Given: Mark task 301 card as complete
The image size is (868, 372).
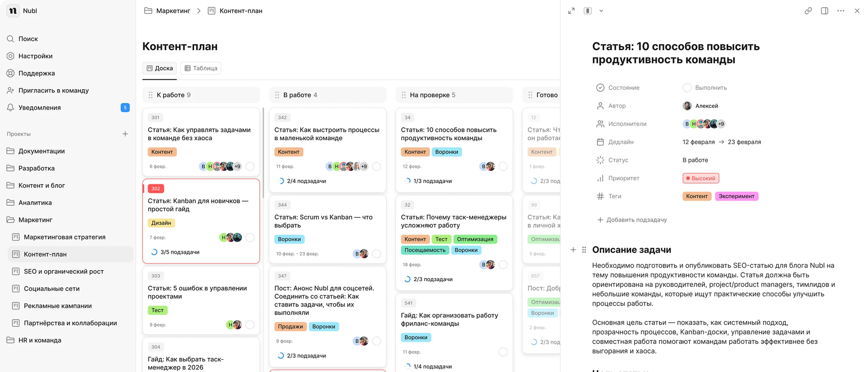Looking at the screenshot, I should coord(250,166).
